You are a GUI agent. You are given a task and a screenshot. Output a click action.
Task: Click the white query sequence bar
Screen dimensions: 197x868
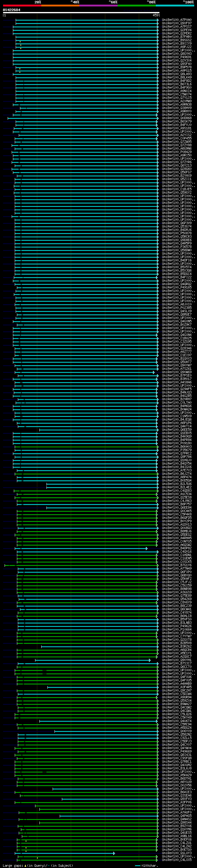81,13
